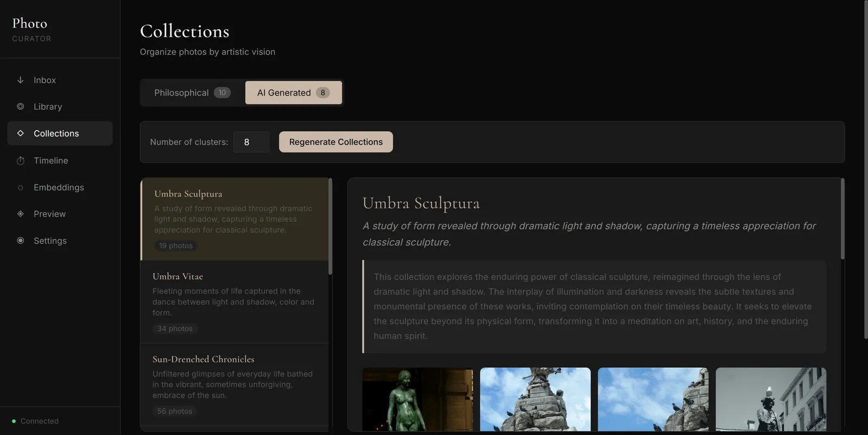The image size is (868, 435).
Task: Click the 34 photos badge
Action: coord(175,329)
